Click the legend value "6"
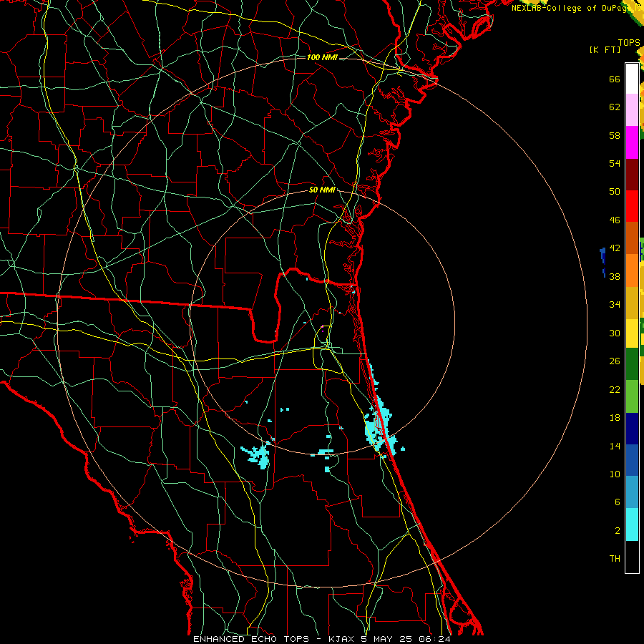 coord(617,502)
